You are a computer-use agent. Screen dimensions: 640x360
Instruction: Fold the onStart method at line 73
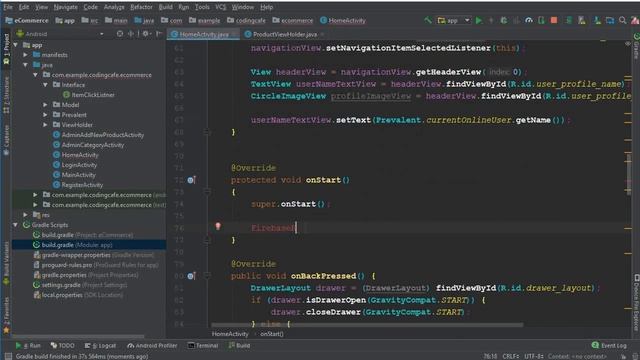[207, 192]
